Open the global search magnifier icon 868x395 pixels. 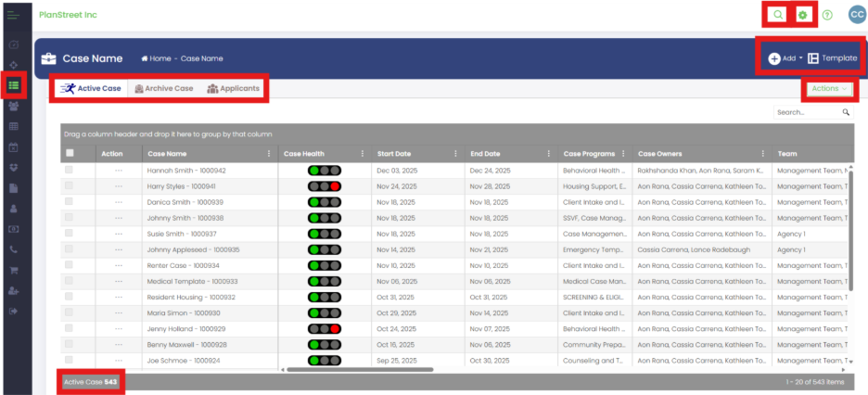coord(778,15)
